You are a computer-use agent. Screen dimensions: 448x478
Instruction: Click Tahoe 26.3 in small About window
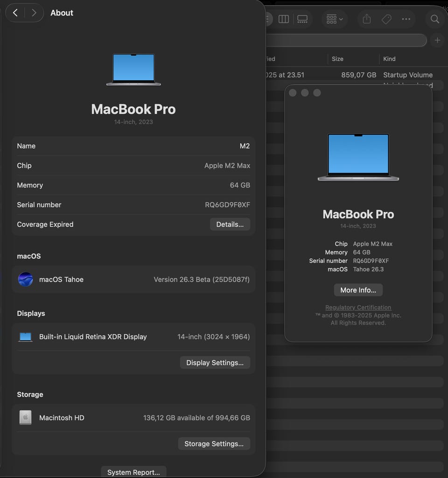click(x=368, y=269)
